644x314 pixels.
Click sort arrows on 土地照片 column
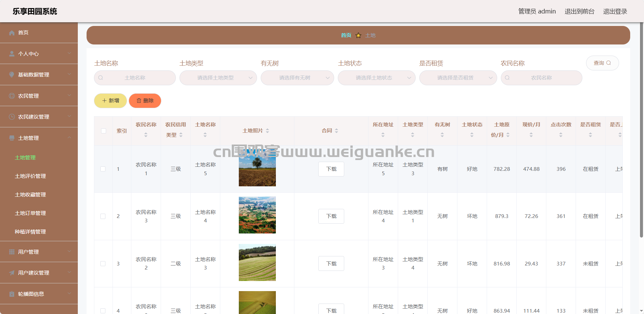[267, 131]
